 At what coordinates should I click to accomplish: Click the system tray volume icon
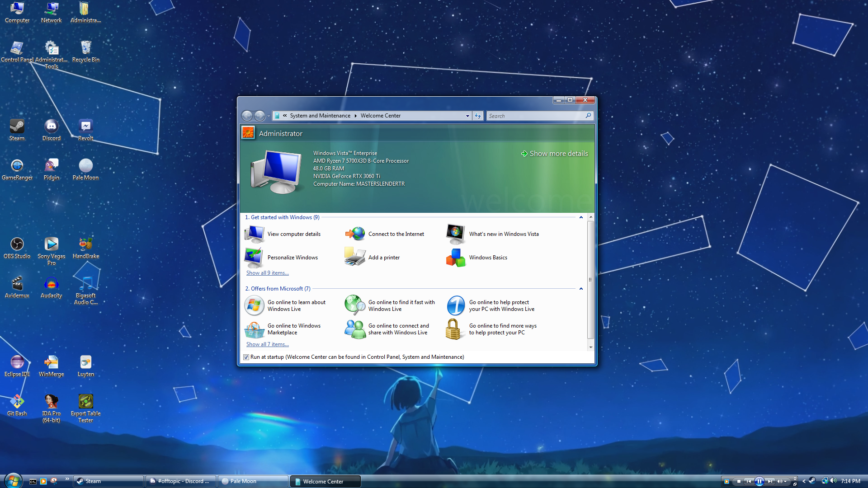click(833, 481)
